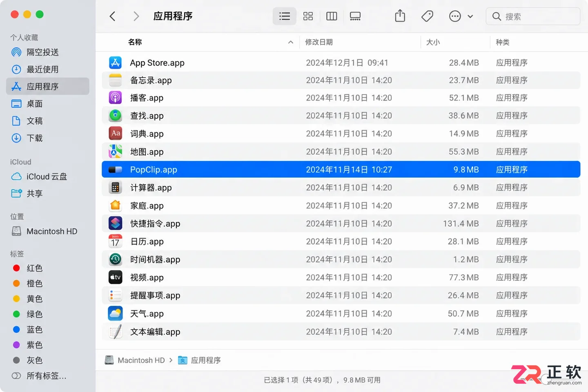Open 最近使用 in the sidebar
This screenshot has width=588, height=392.
coord(48,69)
